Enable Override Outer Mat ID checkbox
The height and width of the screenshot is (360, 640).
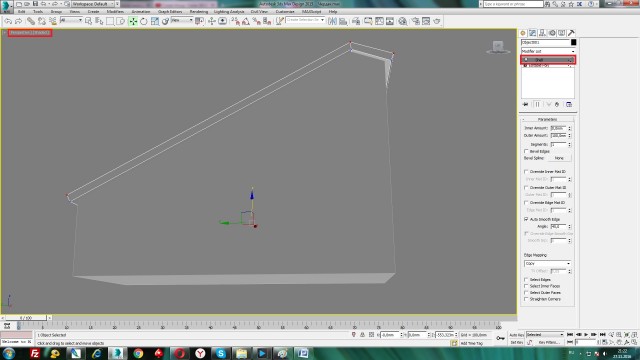(526, 187)
